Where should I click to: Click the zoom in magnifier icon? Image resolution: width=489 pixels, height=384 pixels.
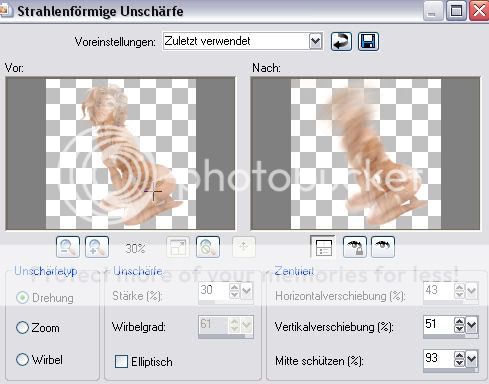(x=97, y=247)
